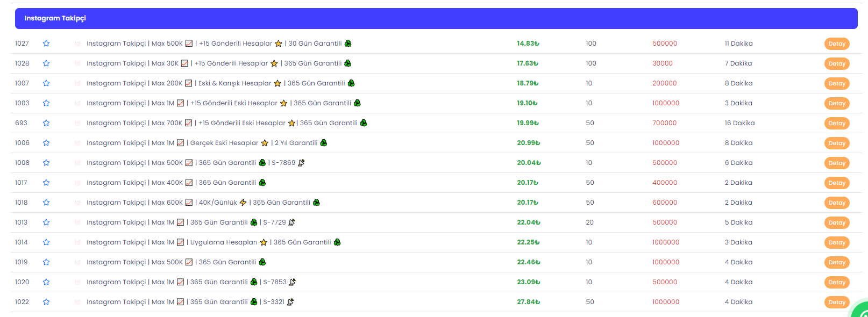Viewport: 868px width, 317px height.
Task: Click the price 22.46₺
Action: pyautogui.click(x=529, y=262)
